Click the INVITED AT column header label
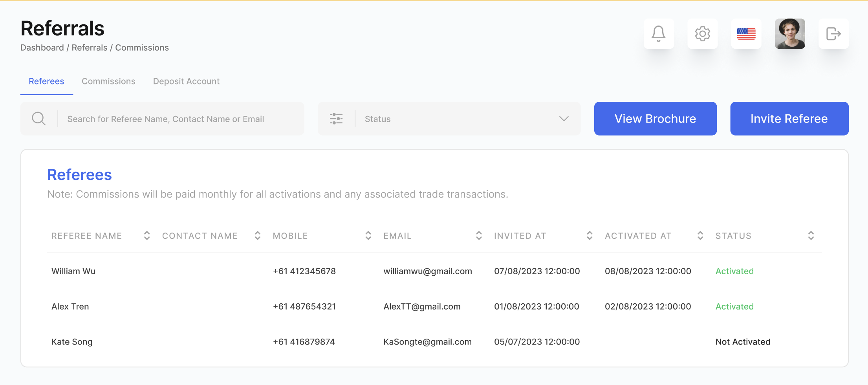The width and height of the screenshot is (868, 385). (x=520, y=236)
